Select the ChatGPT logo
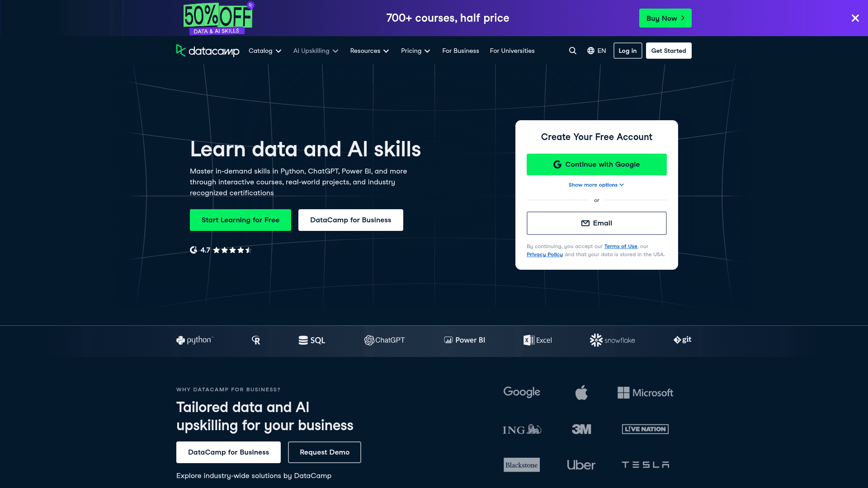The image size is (868, 488). 385,340
